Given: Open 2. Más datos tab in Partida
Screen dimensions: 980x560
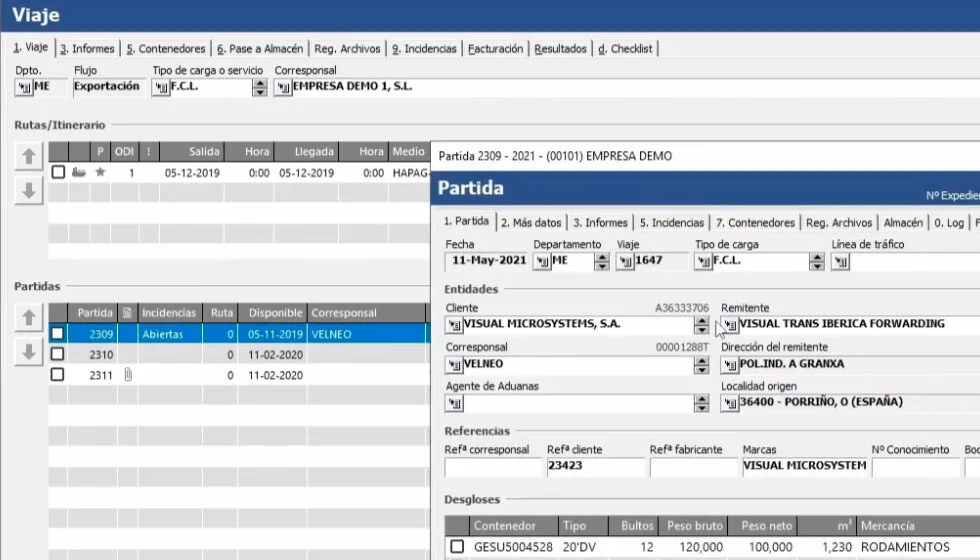Looking at the screenshot, I should (531, 222).
